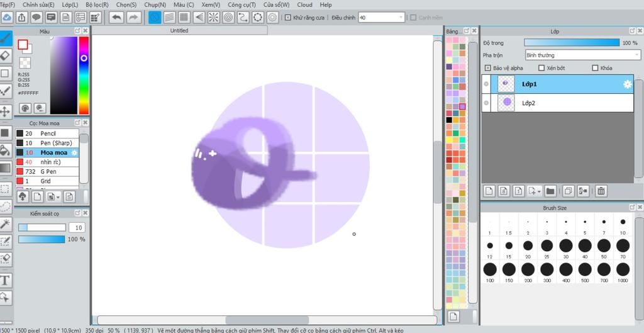Click the export/share icon in toolbar
This screenshot has height=333, width=644.
click(22, 17)
